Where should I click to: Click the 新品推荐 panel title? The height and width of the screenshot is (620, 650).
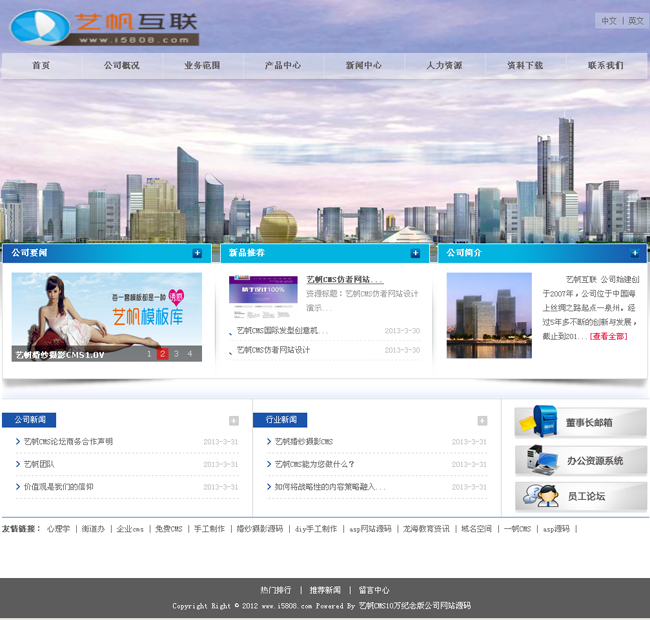(x=247, y=253)
